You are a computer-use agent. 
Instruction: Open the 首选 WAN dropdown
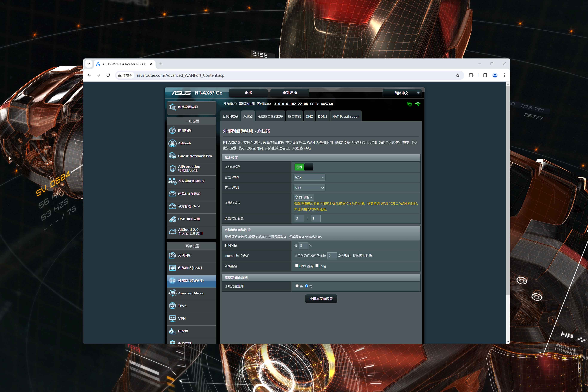pyautogui.click(x=310, y=177)
